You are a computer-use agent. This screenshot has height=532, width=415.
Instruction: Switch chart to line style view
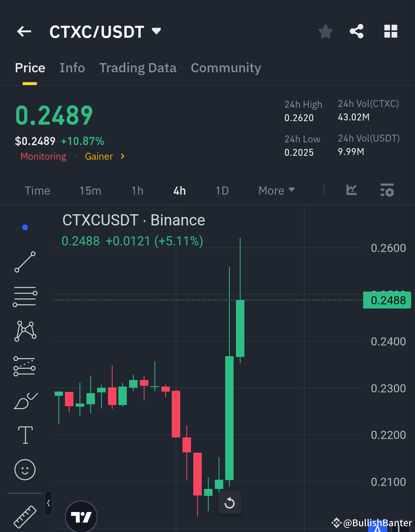pos(351,190)
